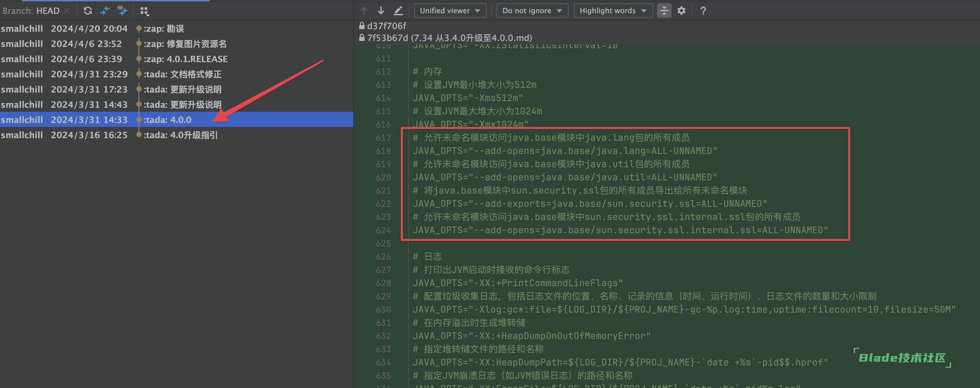Open diff viewer settings gear
Screen dimensions: 980x388
[682, 11]
